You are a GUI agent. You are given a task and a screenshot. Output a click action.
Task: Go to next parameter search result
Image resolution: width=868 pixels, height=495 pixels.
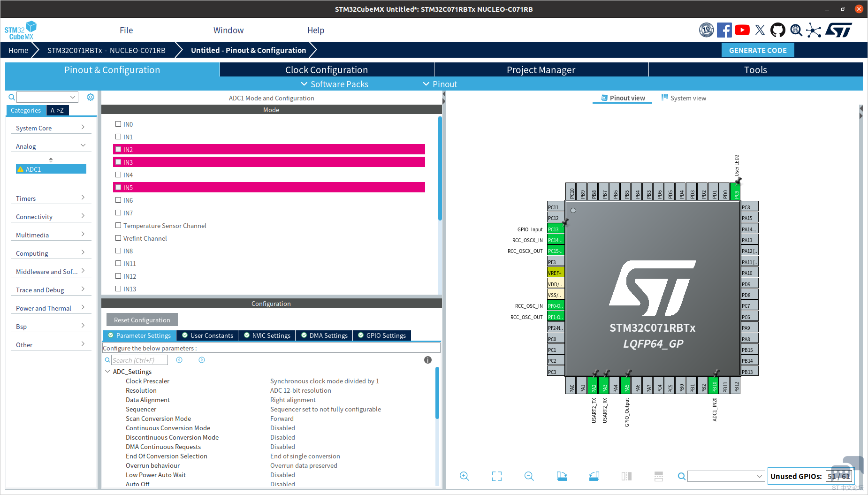pos(202,360)
